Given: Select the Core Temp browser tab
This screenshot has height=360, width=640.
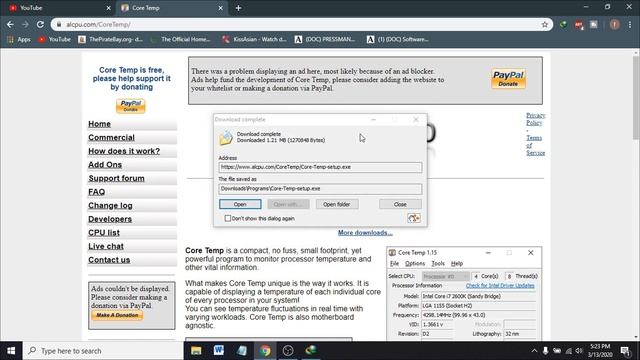Looking at the screenshot, I should click(171, 8).
